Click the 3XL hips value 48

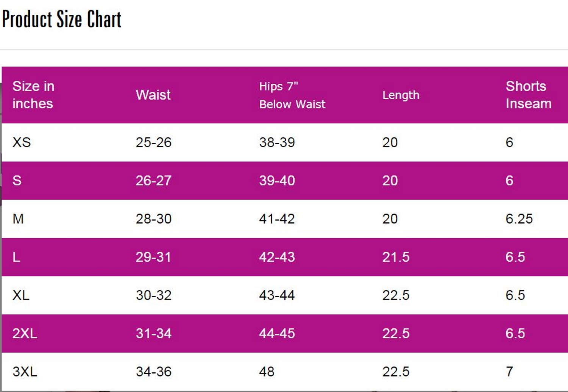coord(267,372)
